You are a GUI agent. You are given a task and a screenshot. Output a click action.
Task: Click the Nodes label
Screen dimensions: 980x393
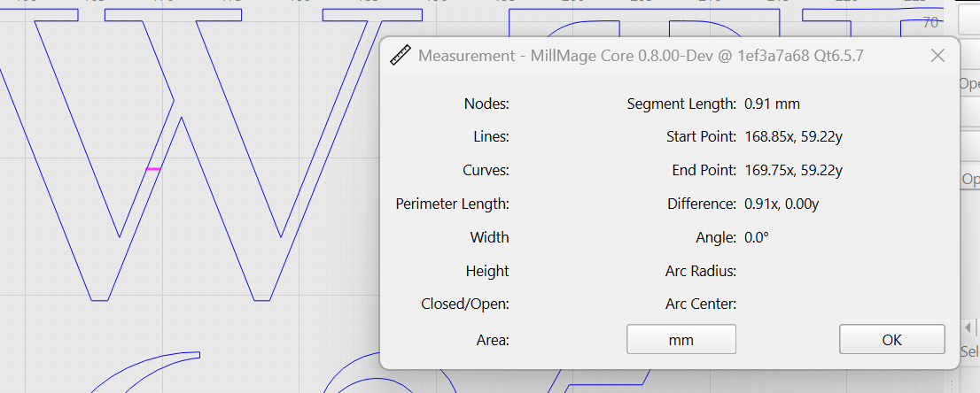(486, 104)
